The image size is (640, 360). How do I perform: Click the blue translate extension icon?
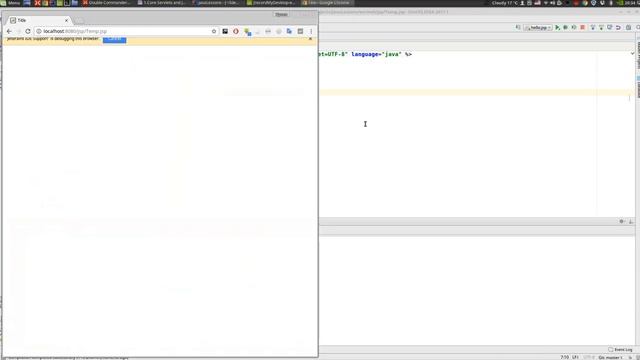click(289, 31)
